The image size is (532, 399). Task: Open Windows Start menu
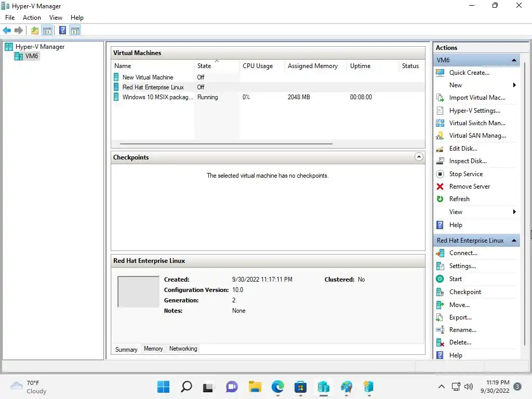point(163,387)
